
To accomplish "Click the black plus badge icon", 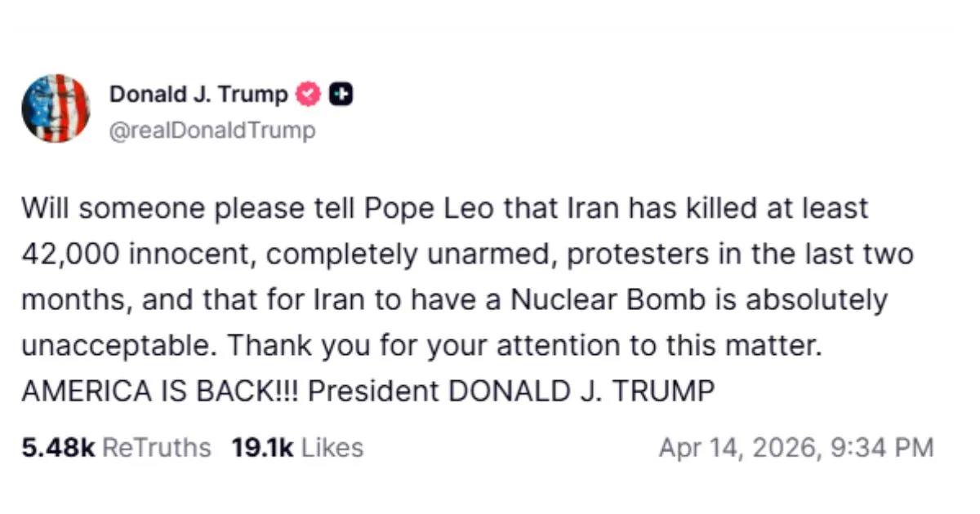I will click(341, 95).
